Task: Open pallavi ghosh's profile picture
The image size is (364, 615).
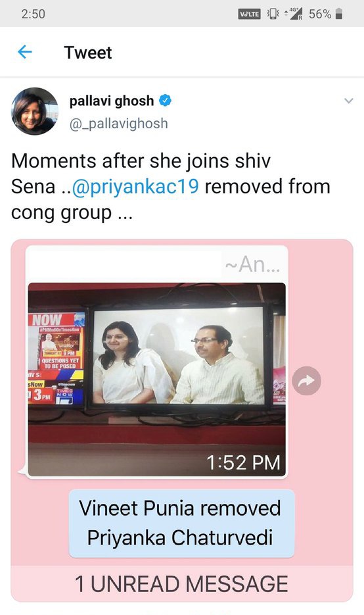Action: (x=34, y=111)
